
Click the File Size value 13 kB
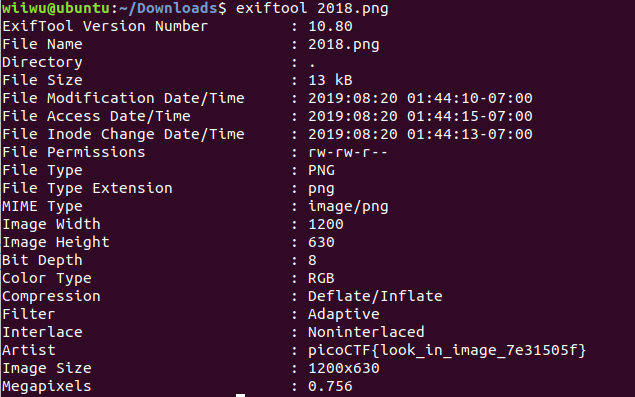point(330,80)
